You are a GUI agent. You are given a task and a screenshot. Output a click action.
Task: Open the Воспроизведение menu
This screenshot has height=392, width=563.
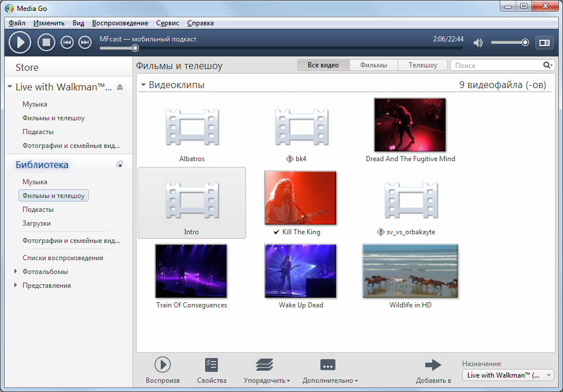click(120, 23)
